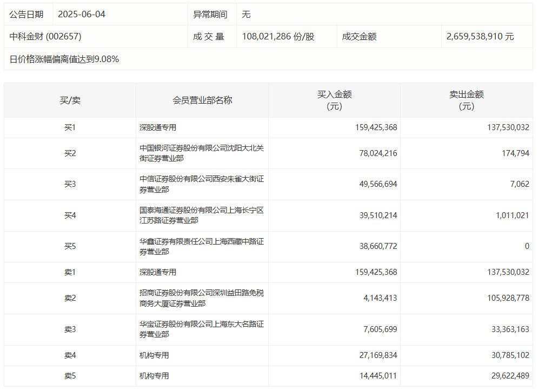
Task: Click the 买/卖 column header
Action: tap(70, 100)
